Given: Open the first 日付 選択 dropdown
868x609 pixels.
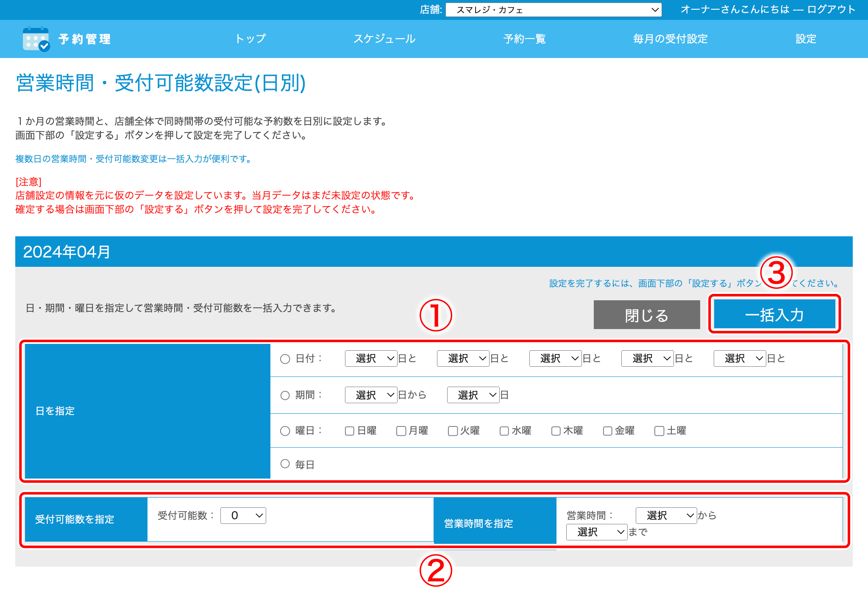Looking at the screenshot, I should (x=370, y=359).
